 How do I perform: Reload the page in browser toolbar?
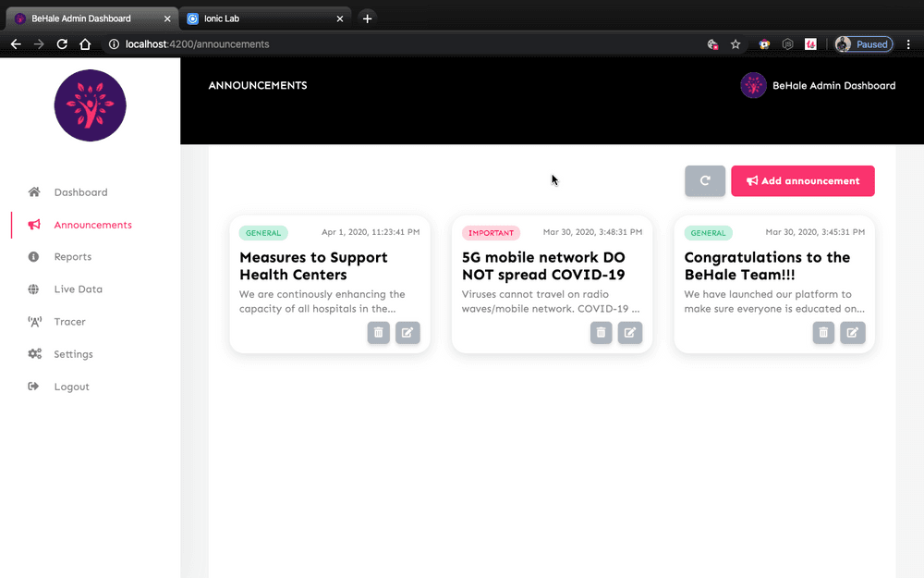coord(62,43)
